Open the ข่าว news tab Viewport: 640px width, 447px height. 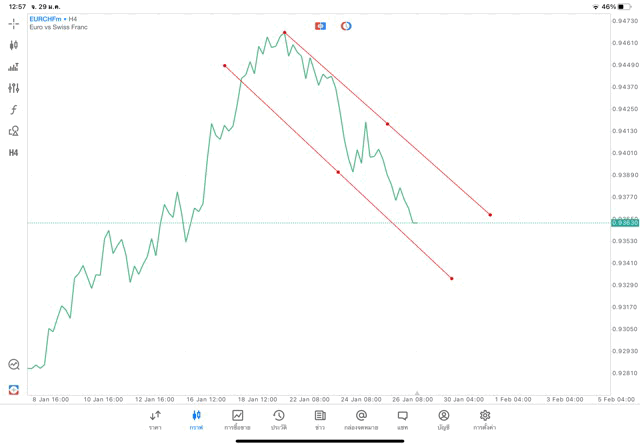point(320,419)
